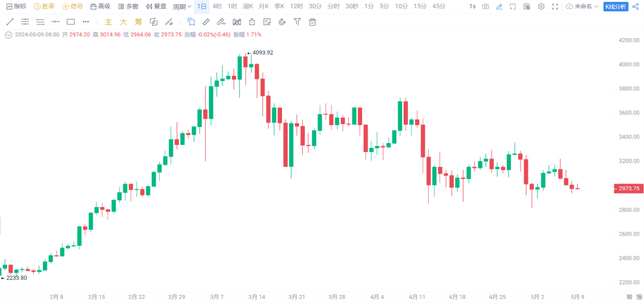The image size is (644, 303).
Task: Click the trash icon to delete drawings
Action: 312,21
